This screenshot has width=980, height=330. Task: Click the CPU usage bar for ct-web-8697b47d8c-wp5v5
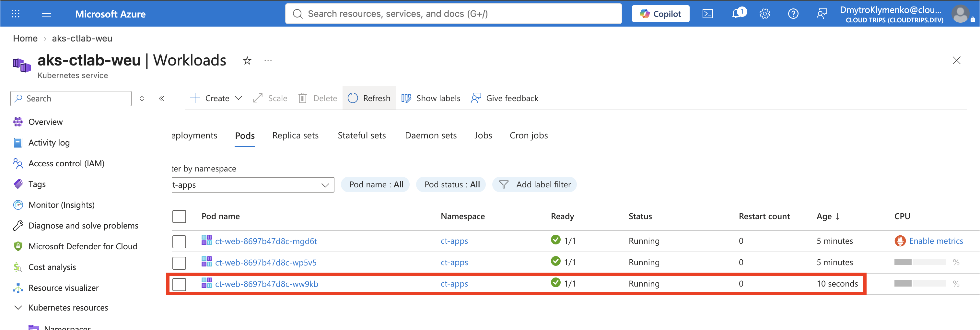(x=920, y=262)
